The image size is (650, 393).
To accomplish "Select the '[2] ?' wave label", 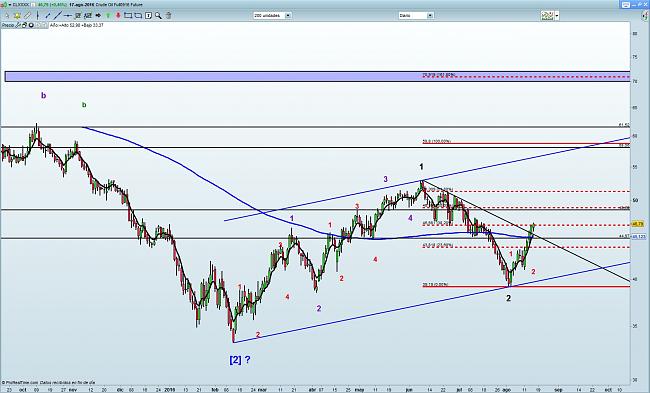I will (x=240, y=359).
